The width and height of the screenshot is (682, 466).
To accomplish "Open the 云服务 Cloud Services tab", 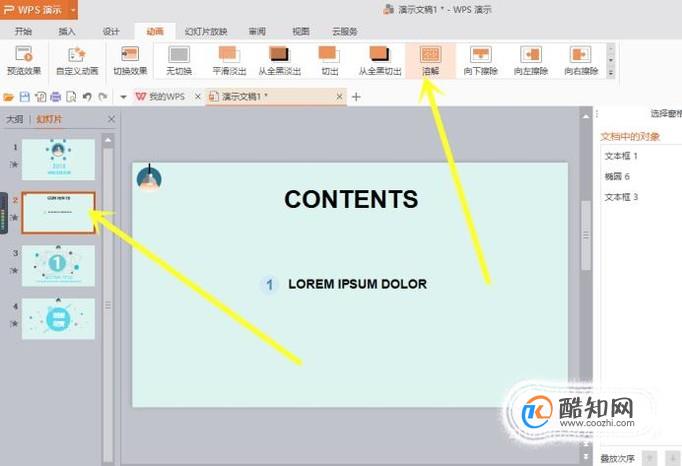I will pos(345,31).
